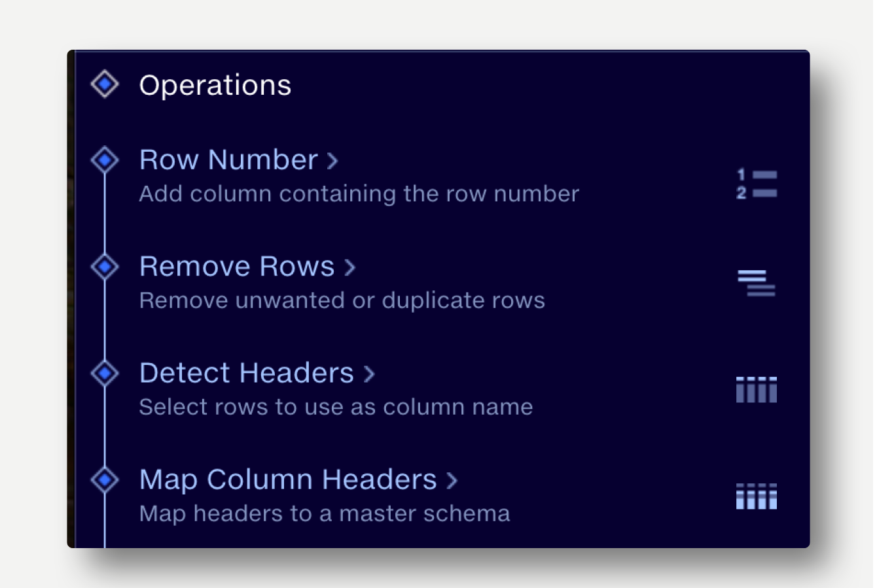The width and height of the screenshot is (877, 588).
Task: Click the diamond icon beside Operations title
Action: [x=105, y=84]
